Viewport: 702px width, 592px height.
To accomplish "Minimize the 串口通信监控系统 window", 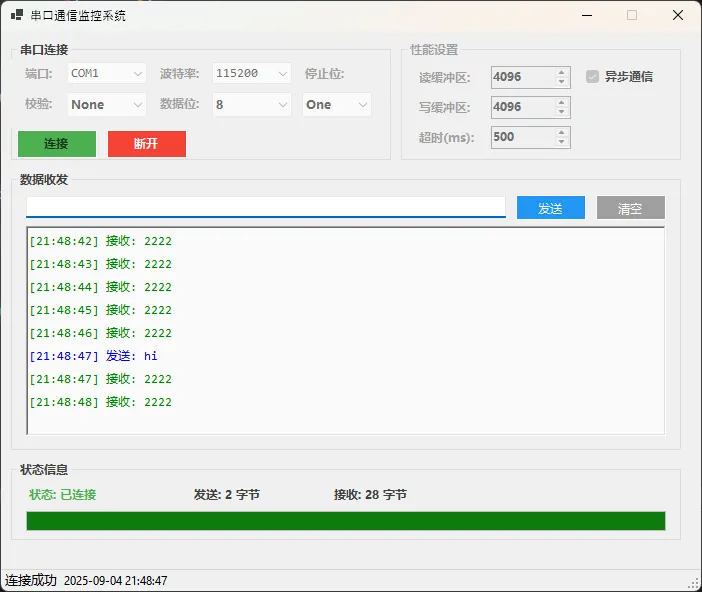I will click(585, 15).
